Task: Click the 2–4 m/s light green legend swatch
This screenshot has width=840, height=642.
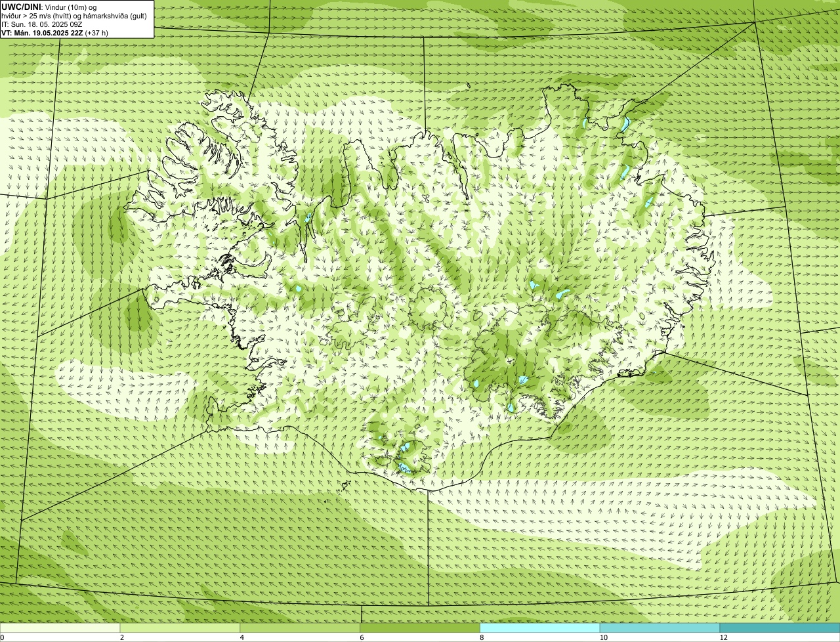Action: (x=180, y=628)
